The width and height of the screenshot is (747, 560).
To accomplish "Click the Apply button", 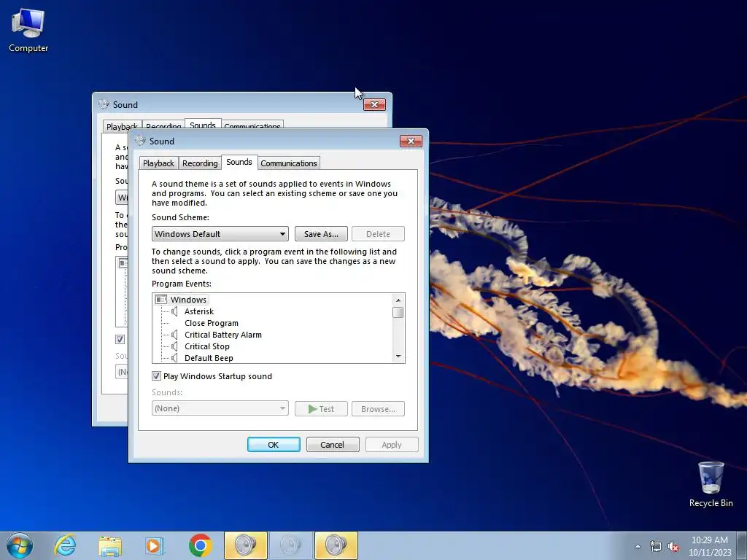I will pos(392,444).
